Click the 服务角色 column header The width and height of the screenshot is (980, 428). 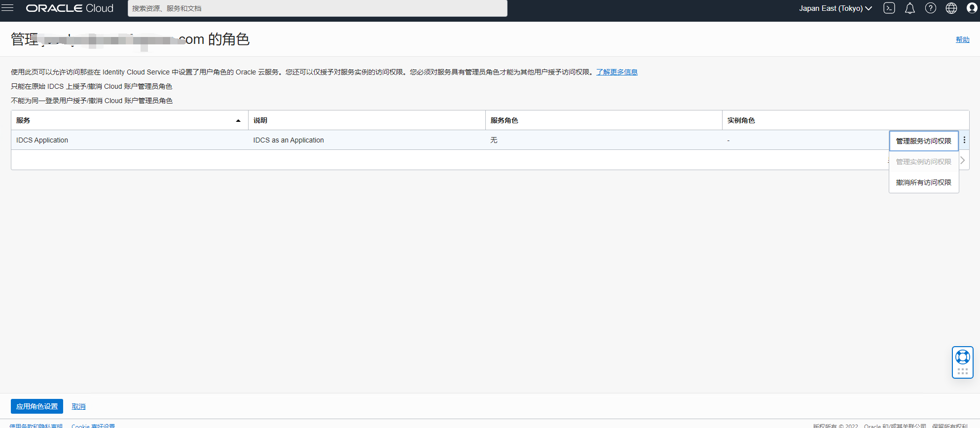604,120
